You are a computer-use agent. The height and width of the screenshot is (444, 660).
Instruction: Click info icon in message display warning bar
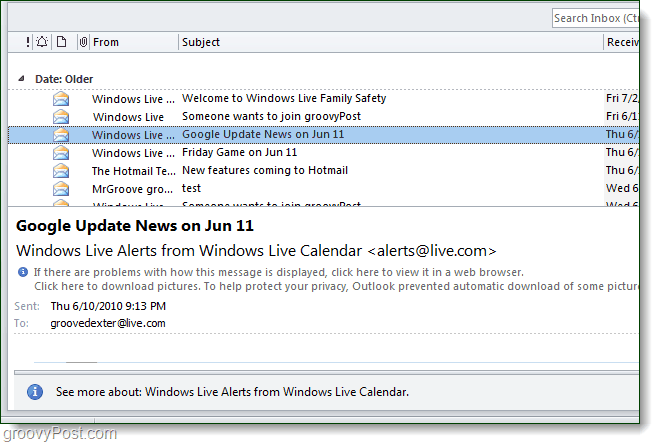click(23, 272)
